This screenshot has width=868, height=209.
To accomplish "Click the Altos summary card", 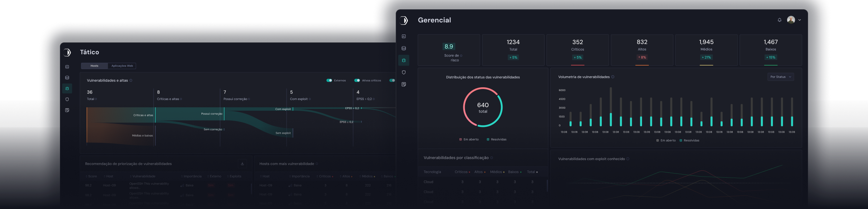I will click(x=642, y=50).
